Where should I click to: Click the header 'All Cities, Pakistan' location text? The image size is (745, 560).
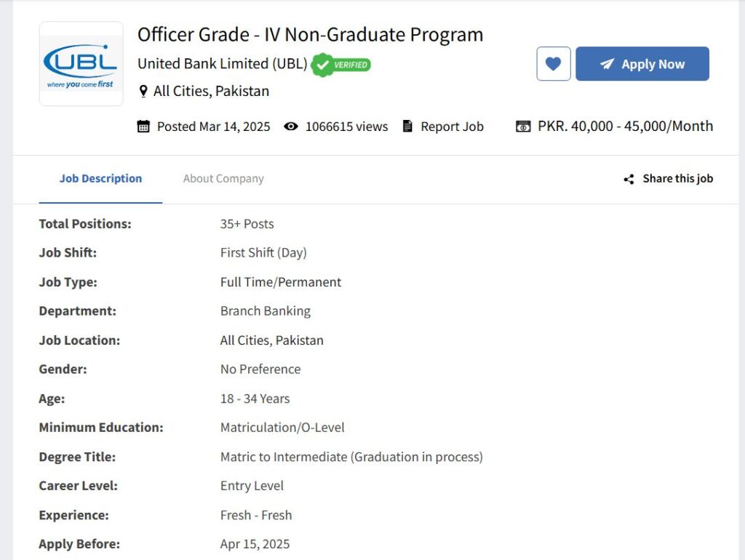coord(211,91)
